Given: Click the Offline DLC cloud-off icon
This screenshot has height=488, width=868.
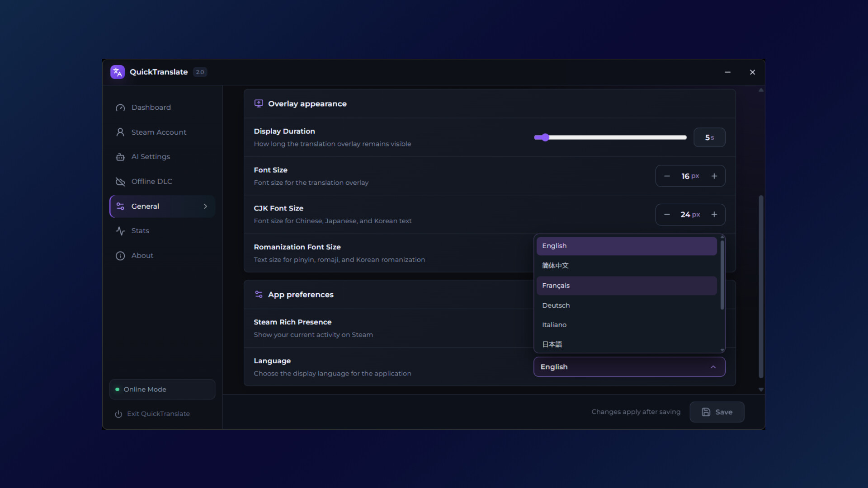Looking at the screenshot, I should 120,181.
